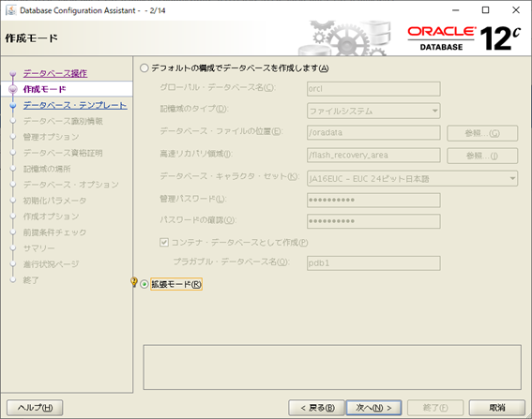Click the 作成モード current step bullet

click(x=13, y=89)
